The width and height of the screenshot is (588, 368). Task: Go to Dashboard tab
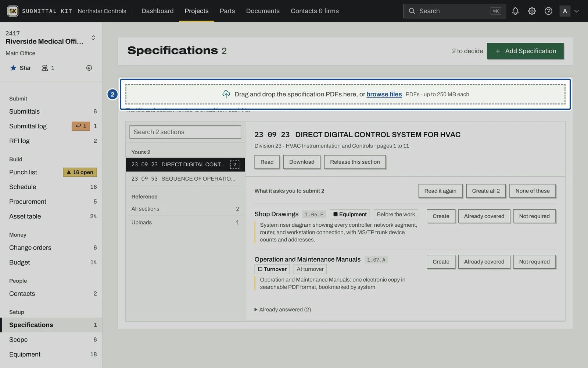[157, 11]
